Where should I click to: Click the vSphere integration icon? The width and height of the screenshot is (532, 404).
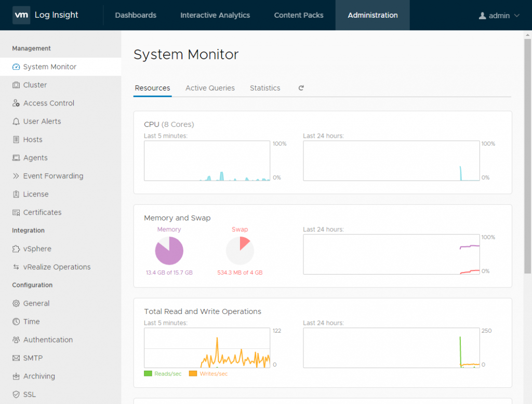coord(16,249)
